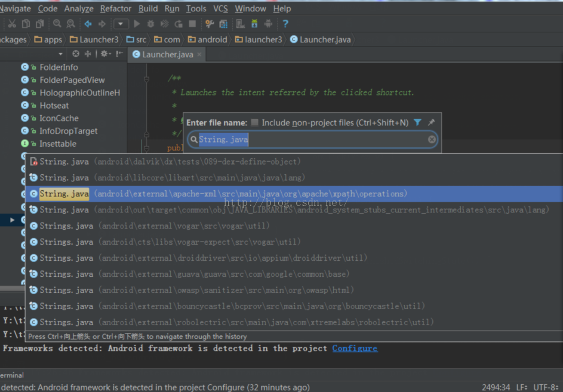Enable Include non-project files checkbox

[255, 122]
